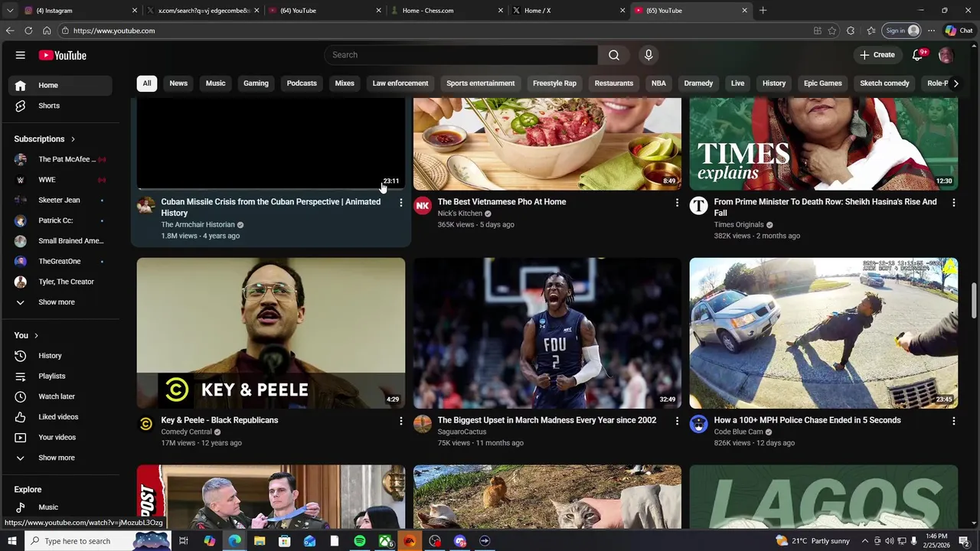Viewport: 980px width, 551px height.
Task: Open WWE subscription channel
Action: (61, 180)
